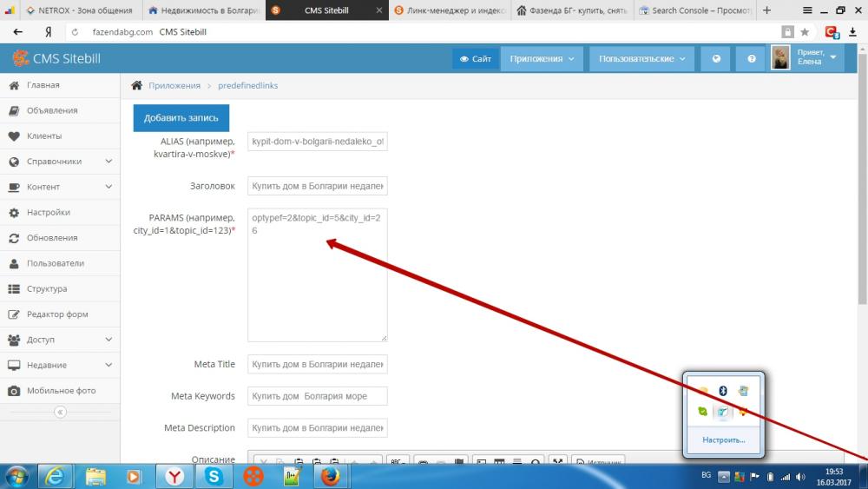Expand the Доступ sidebar section
The height and width of the screenshot is (489, 868).
[x=60, y=340]
